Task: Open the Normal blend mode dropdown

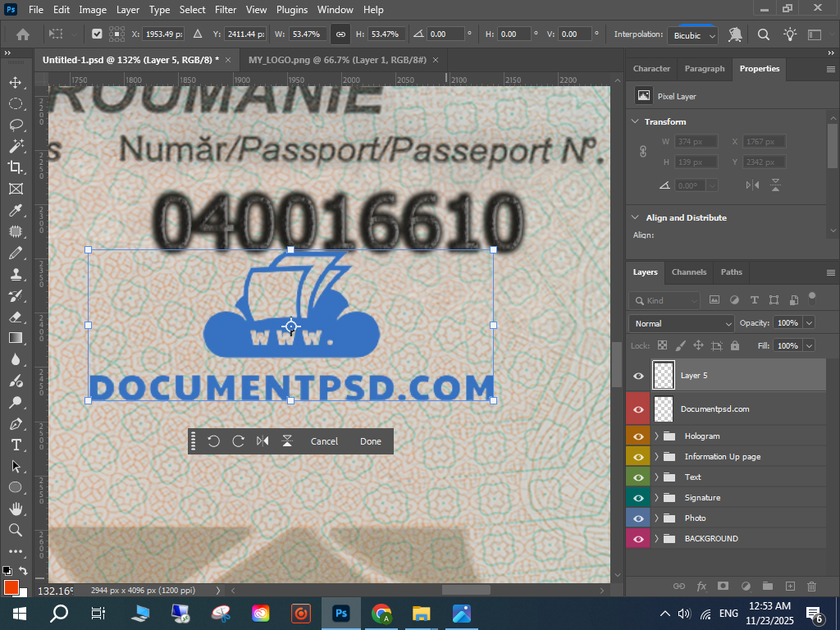Action: coord(681,324)
